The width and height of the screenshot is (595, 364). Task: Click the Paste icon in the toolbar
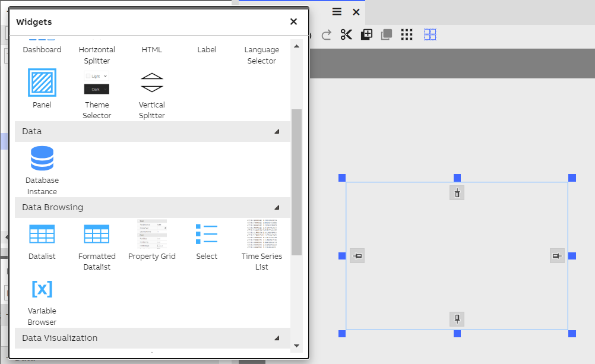(x=366, y=34)
